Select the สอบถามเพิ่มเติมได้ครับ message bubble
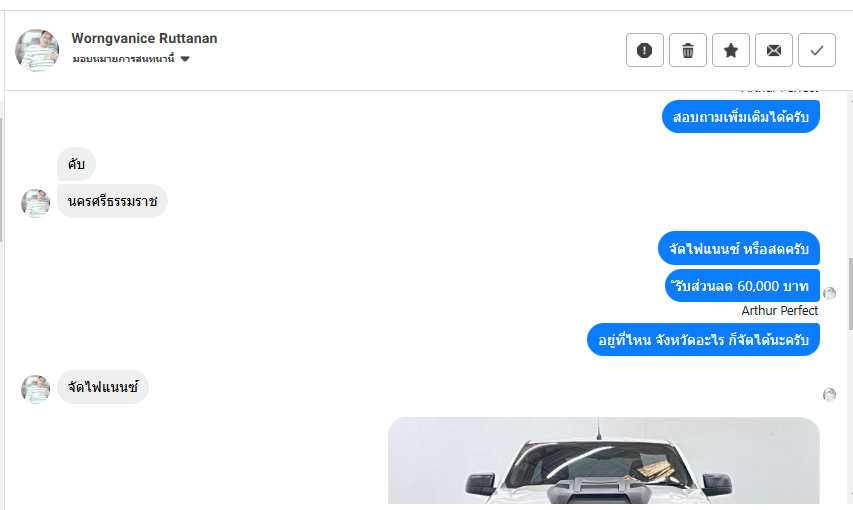This screenshot has width=853, height=510. tap(740, 116)
